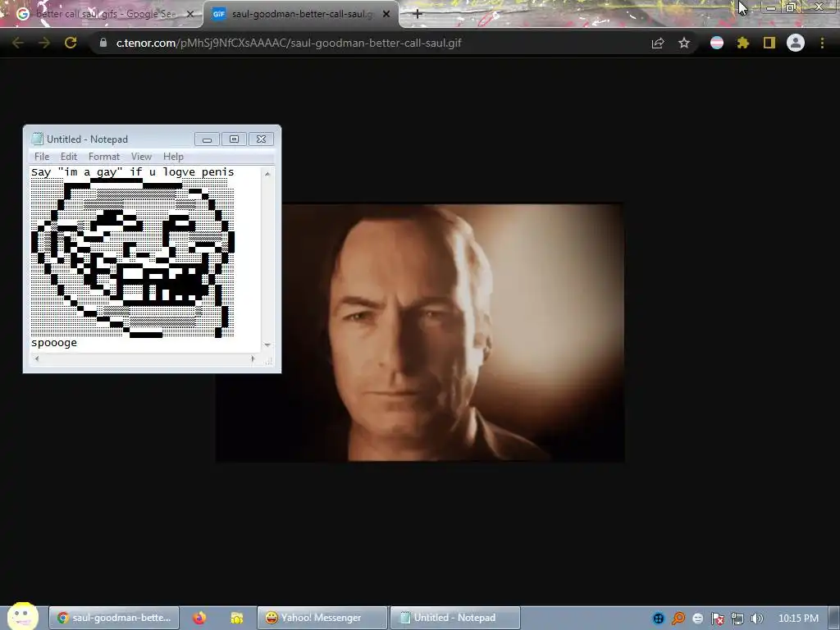Open a new tab with plus button

coord(418,15)
